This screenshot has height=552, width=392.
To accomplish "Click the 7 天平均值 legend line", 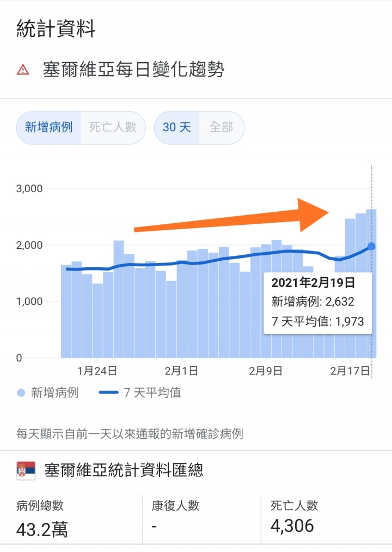I will pyautogui.click(x=108, y=392).
